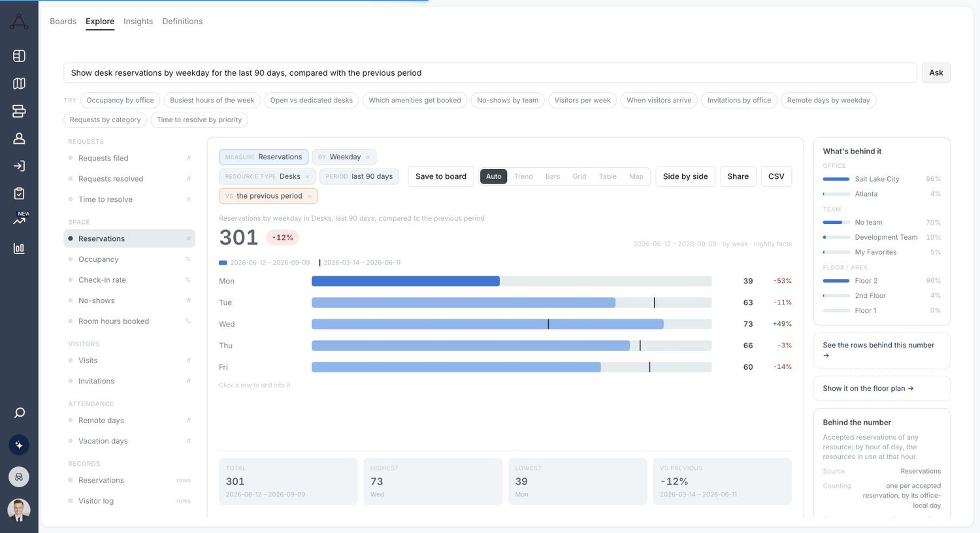The image size is (980, 533).
Task: Open the Period last 90 days chip
Action: (359, 176)
